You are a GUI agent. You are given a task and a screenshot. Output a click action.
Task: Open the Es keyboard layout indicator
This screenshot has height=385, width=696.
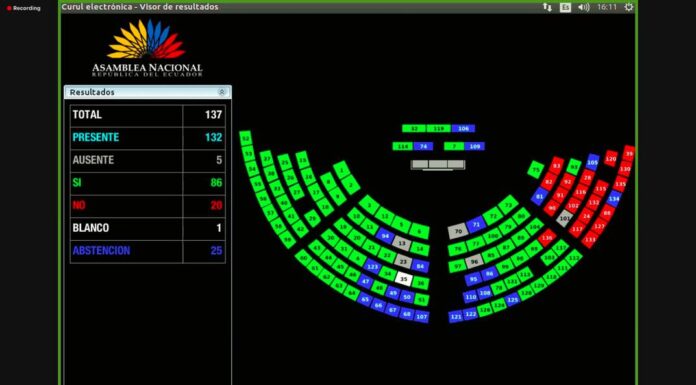565,8
